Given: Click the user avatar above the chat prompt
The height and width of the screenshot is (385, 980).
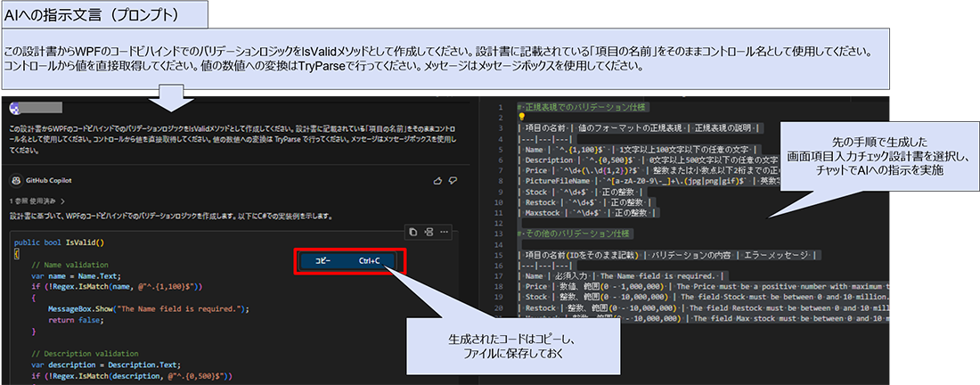Looking at the screenshot, I should click(15, 107).
